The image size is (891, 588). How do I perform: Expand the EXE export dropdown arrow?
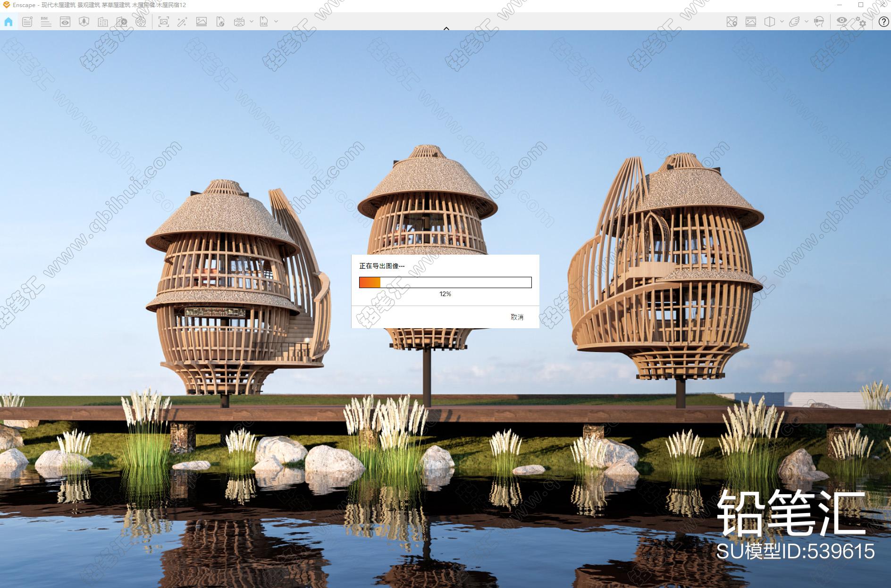276,22
